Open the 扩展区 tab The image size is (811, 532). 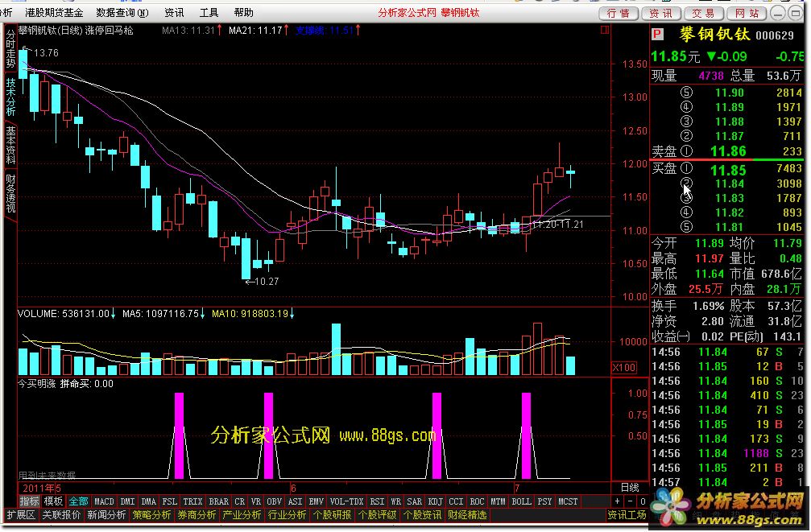point(21,514)
